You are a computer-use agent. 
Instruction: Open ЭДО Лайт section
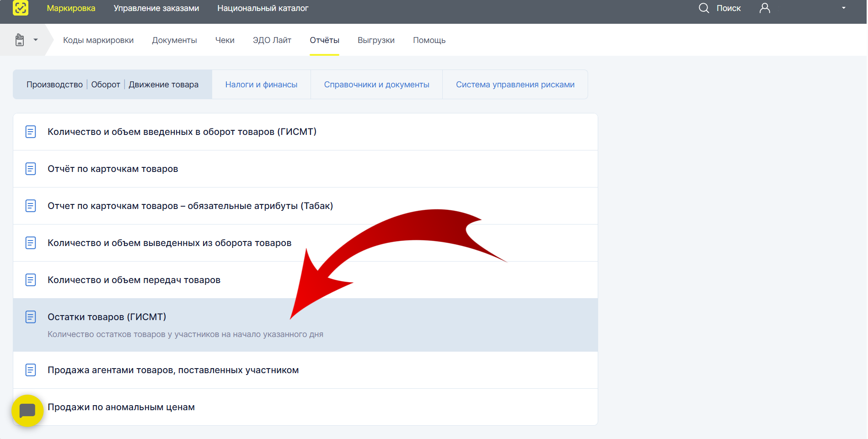coord(272,40)
